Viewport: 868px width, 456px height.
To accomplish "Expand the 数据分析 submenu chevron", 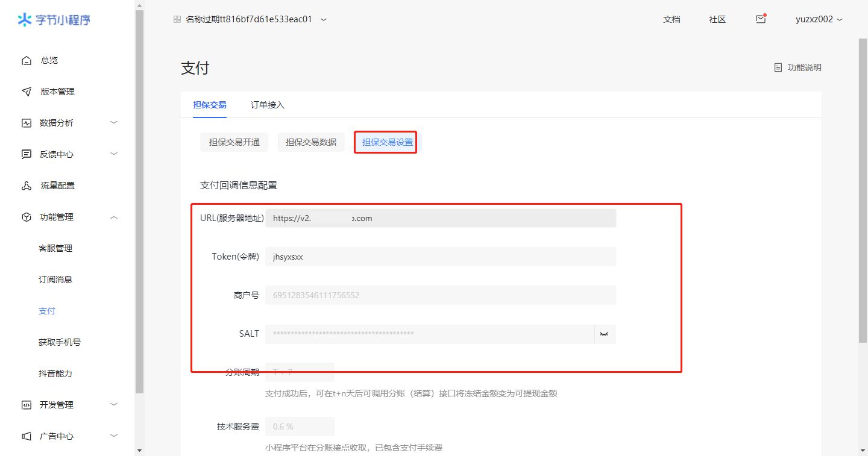I will pos(114,123).
